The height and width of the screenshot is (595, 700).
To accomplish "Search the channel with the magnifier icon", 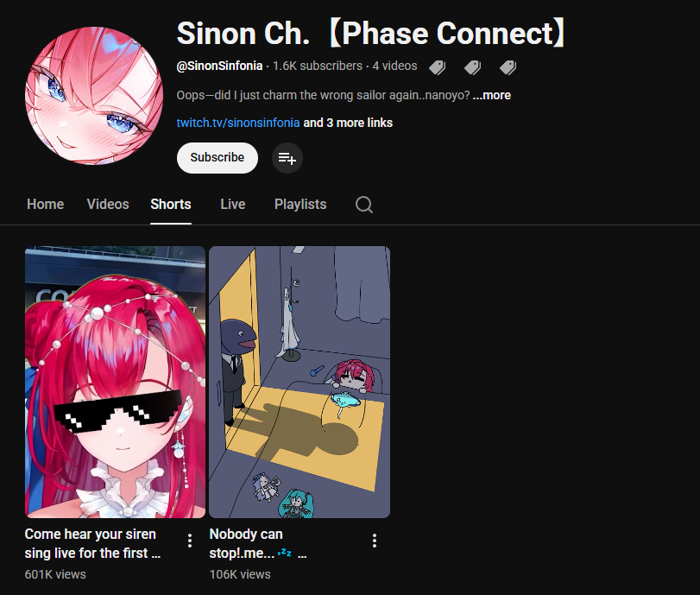I will (364, 205).
